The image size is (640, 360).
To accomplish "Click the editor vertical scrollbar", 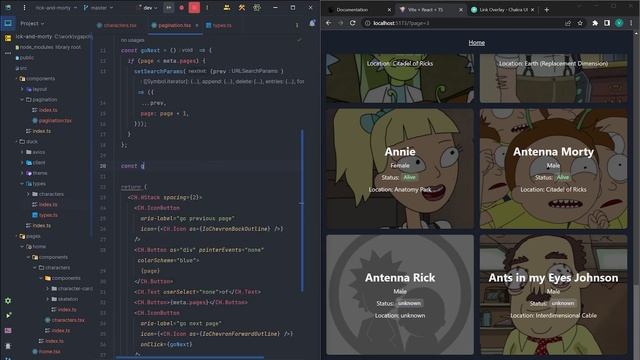I will pyautogui.click(x=302, y=210).
